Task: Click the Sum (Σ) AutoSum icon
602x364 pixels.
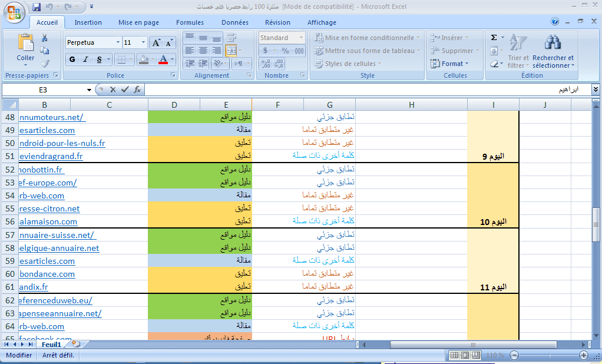Action: tap(494, 38)
